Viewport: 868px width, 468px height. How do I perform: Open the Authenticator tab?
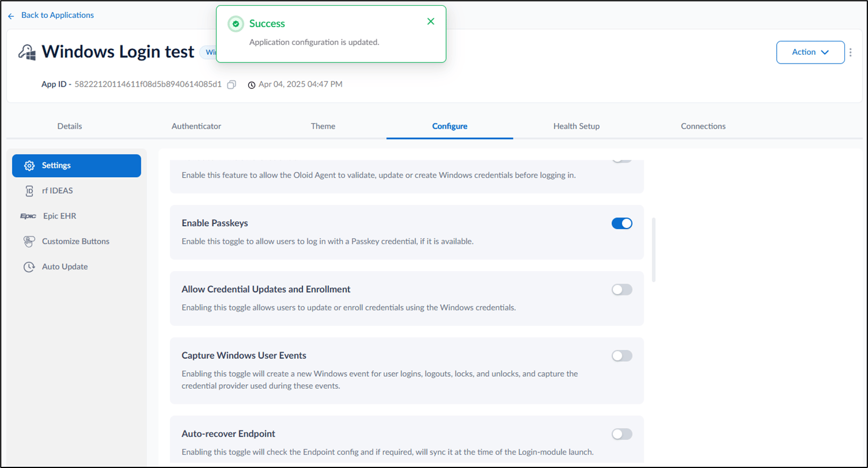coord(196,126)
